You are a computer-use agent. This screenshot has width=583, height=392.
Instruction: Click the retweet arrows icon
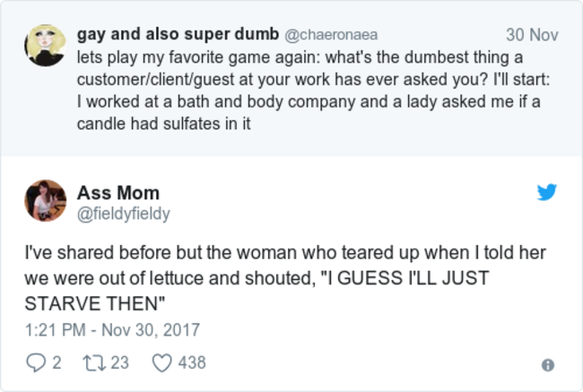tap(94, 363)
